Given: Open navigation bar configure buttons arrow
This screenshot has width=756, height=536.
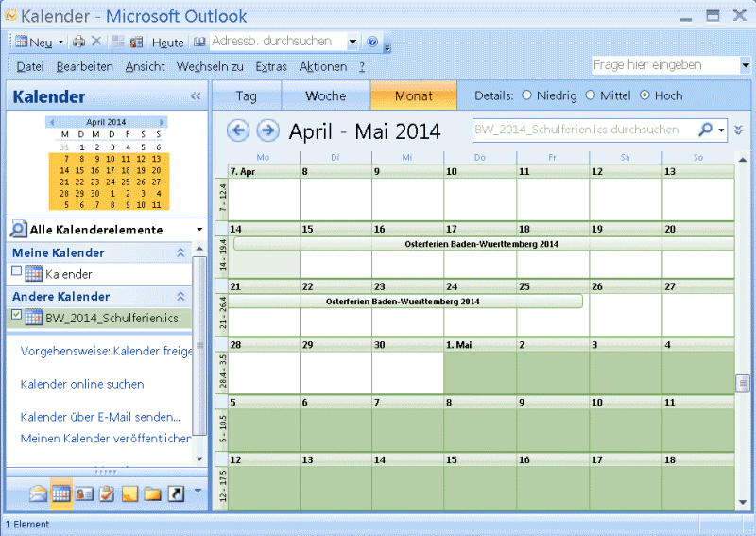Looking at the screenshot, I should (198, 491).
